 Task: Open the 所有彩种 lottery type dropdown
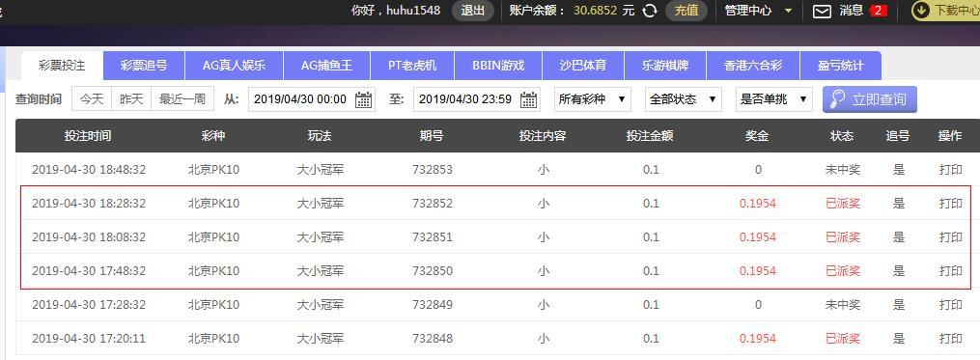(593, 99)
